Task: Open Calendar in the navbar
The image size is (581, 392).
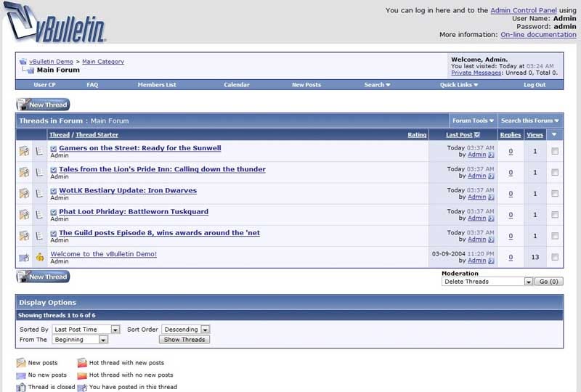Action: pyautogui.click(x=237, y=85)
